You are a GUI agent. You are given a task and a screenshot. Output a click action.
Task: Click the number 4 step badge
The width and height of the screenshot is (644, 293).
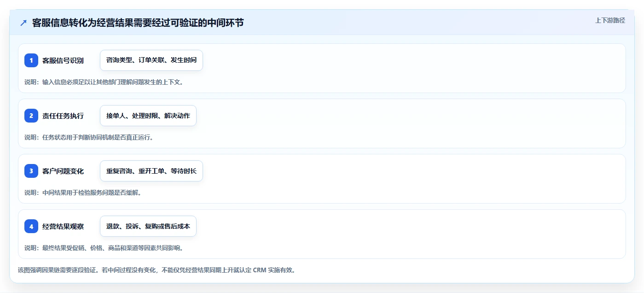[x=31, y=226]
